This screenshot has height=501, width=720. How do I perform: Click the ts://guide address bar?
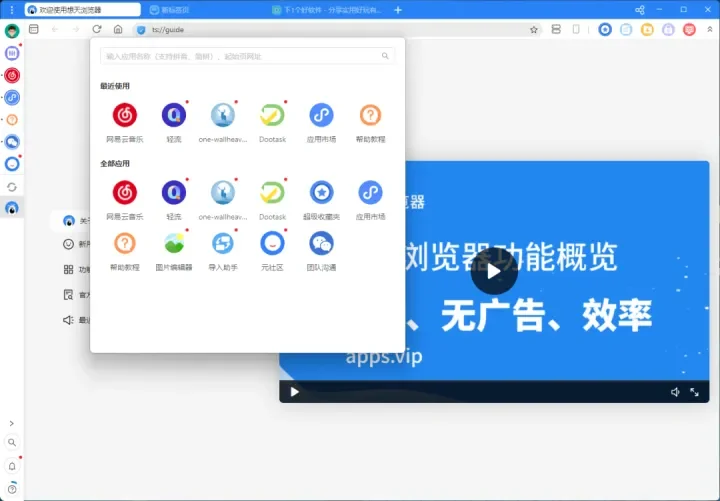(338, 30)
